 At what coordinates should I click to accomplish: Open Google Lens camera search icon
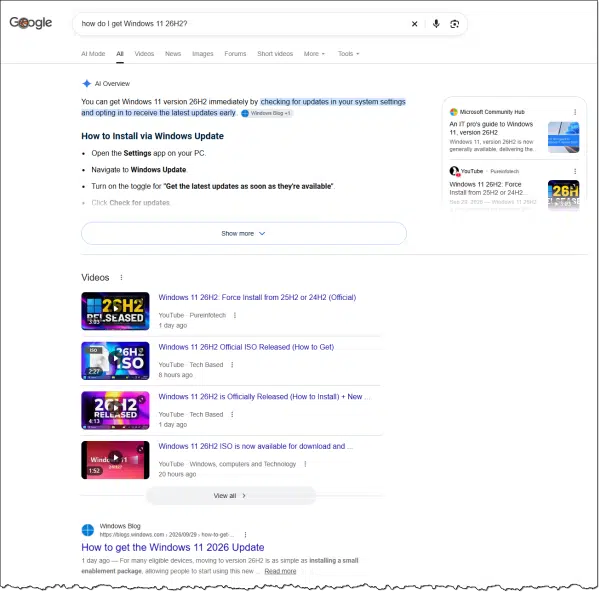[455, 24]
